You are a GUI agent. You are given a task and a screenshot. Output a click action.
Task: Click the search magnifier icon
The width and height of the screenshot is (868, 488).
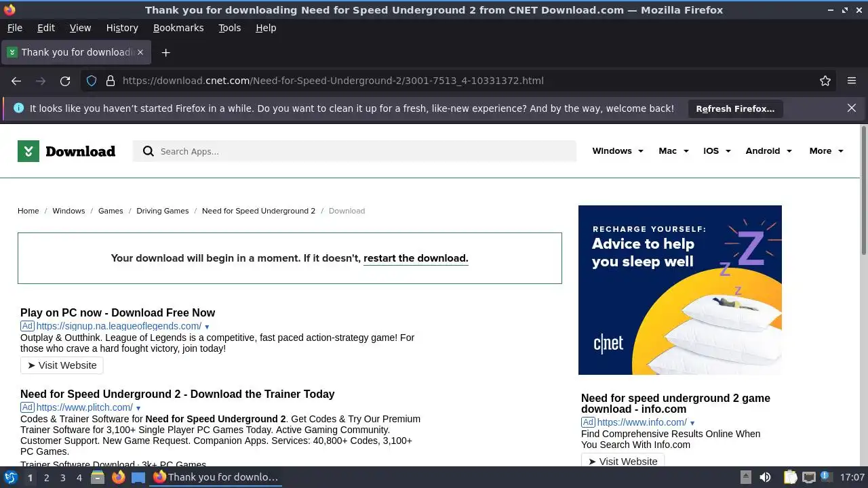[149, 151]
